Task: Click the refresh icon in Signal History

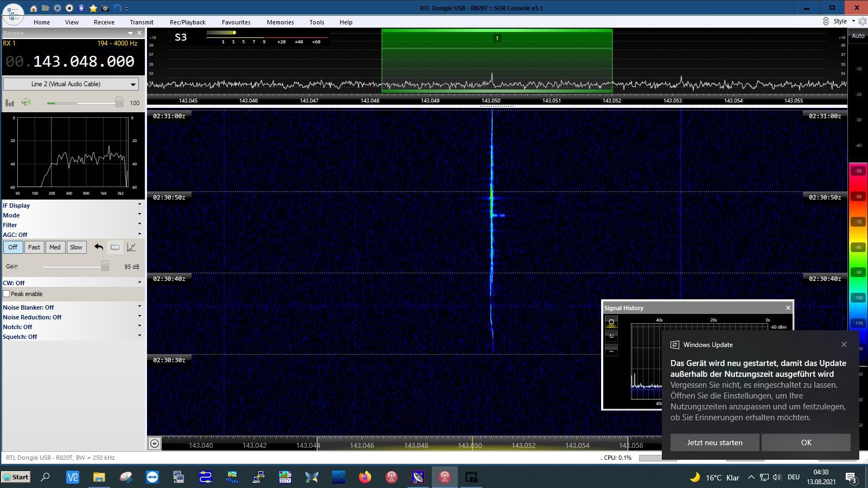Action: coord(611,336)
